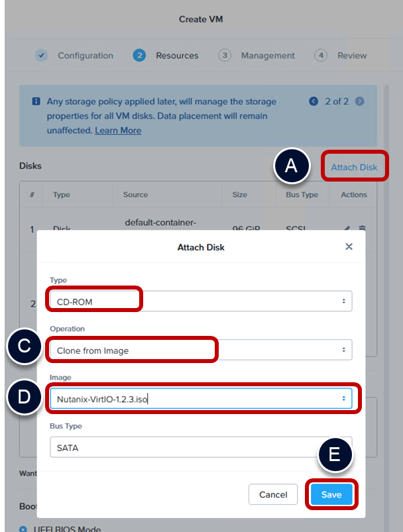Click the Cancel button
The image size is (403, 532).
coord(273,494)
